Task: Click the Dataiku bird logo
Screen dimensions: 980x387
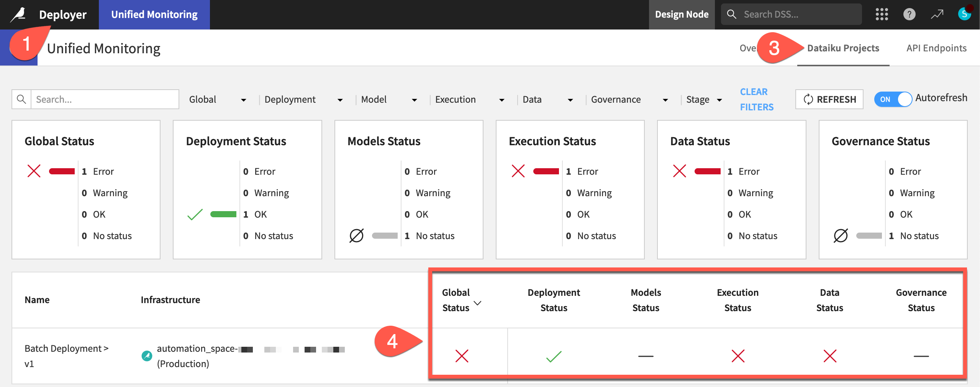Action: point(18,15)
